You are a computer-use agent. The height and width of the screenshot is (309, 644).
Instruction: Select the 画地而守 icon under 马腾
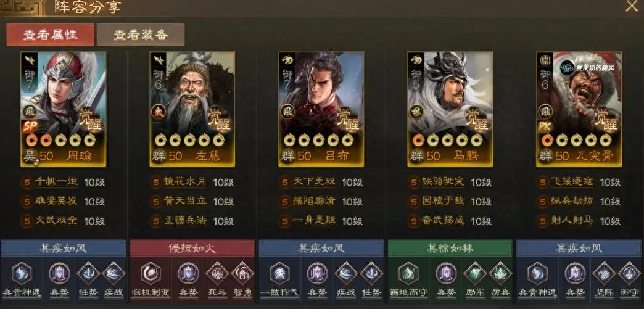pos(408,274)
